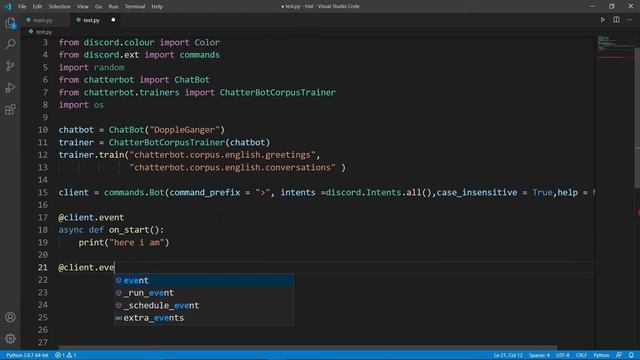Click the "chatterbot.corpus.english.greetings" string
The width and height of the screenshot is (640, 360).
pyautogui.click(x=222, y=155)
